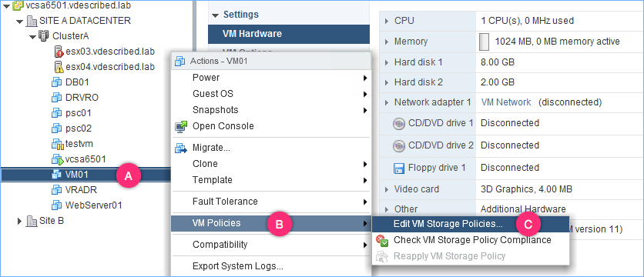Click the Migrate icon in Actions menu
This screenshot has height=277, width=644.
point(181,149)
